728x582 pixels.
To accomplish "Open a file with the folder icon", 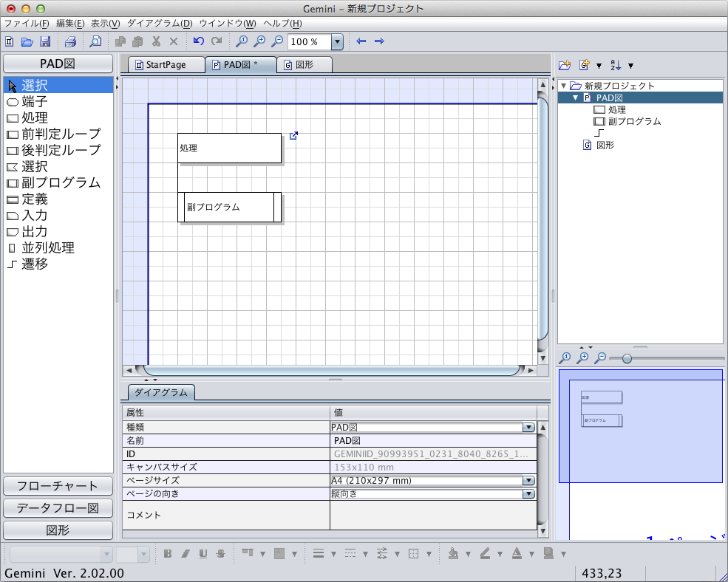I will 27,42.
